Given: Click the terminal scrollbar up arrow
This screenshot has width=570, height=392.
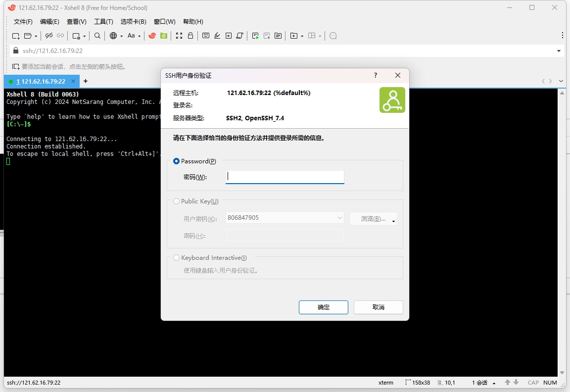Looking at the screenshot, I should pyautogui.click(x=562, y=93).
